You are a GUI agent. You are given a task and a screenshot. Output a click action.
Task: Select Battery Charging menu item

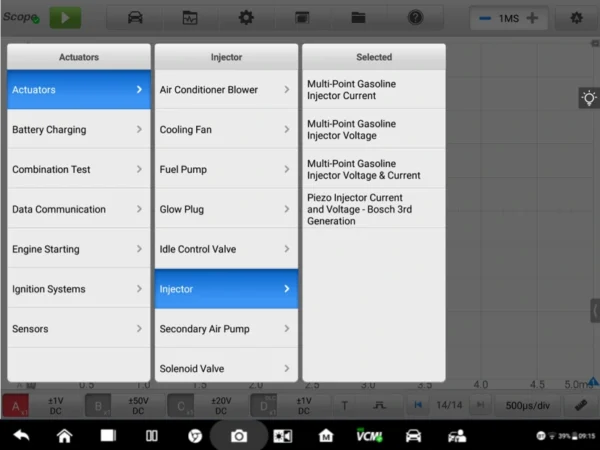point(78,130)
